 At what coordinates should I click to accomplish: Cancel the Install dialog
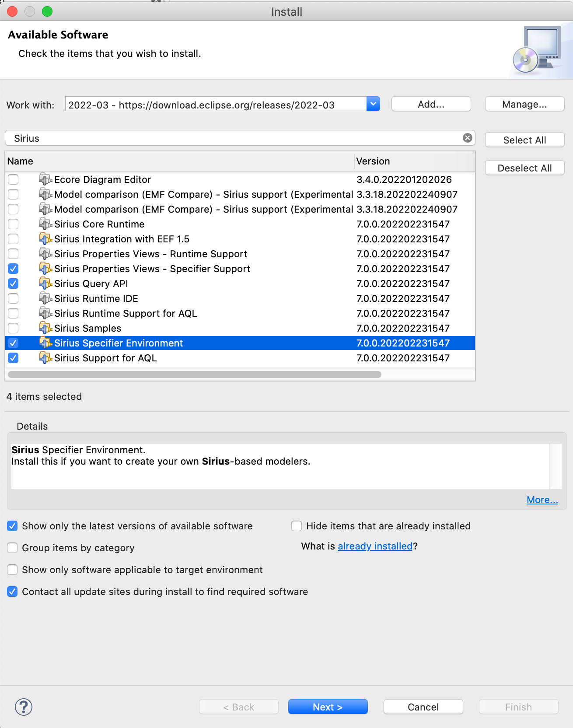pos(423,707)
